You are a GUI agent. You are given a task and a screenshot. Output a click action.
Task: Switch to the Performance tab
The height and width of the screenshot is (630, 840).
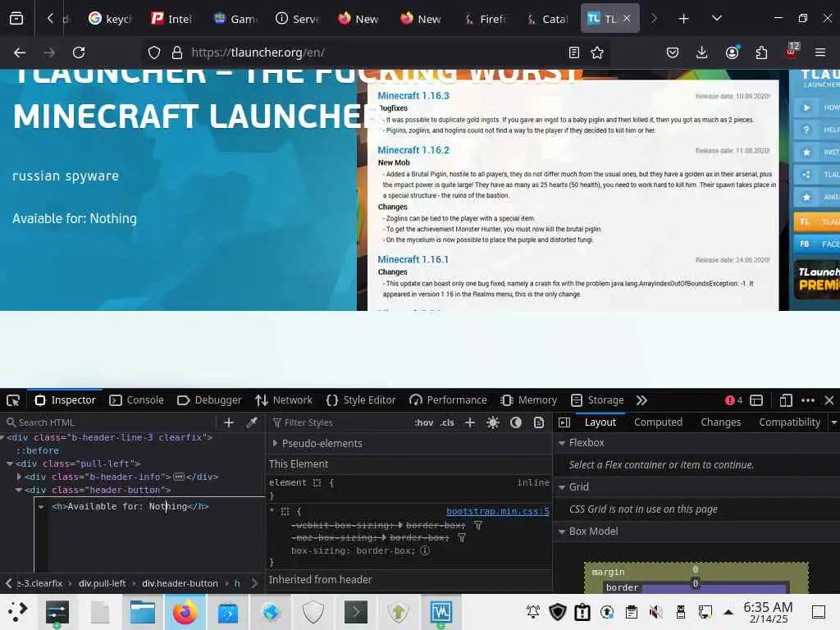pyautogui.click(x=449, y=400)
